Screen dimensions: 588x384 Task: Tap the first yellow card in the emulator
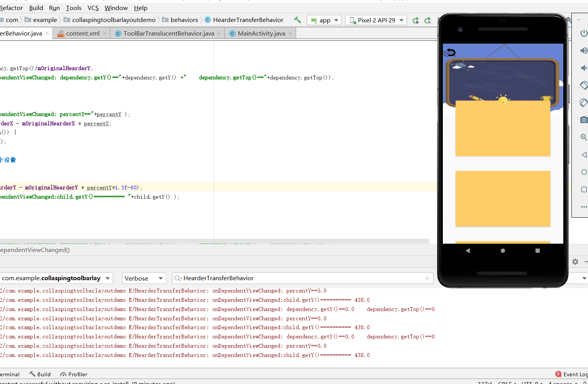(x=503, y=128)
